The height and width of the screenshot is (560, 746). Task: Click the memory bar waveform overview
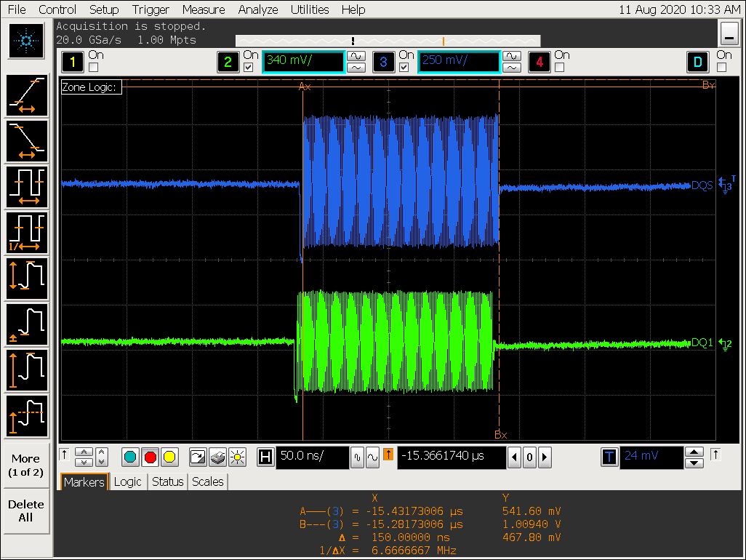pos(388,41)
